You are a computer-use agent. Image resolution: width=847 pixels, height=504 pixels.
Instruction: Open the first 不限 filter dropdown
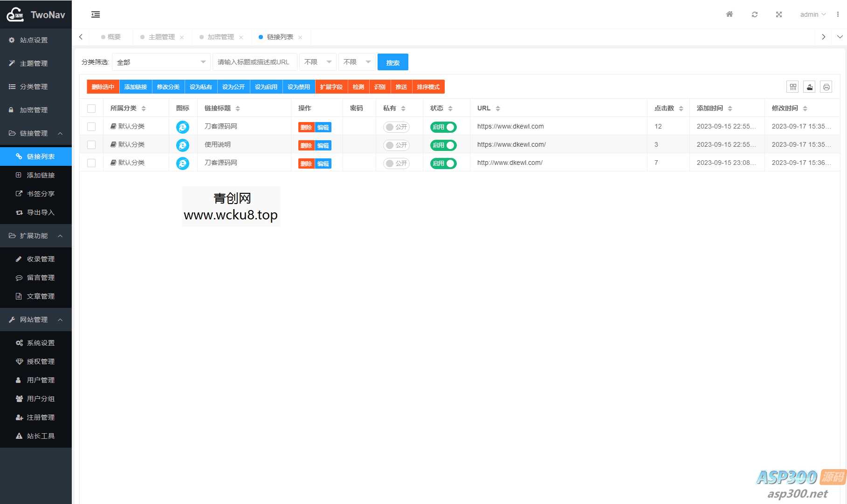point(317,61)
